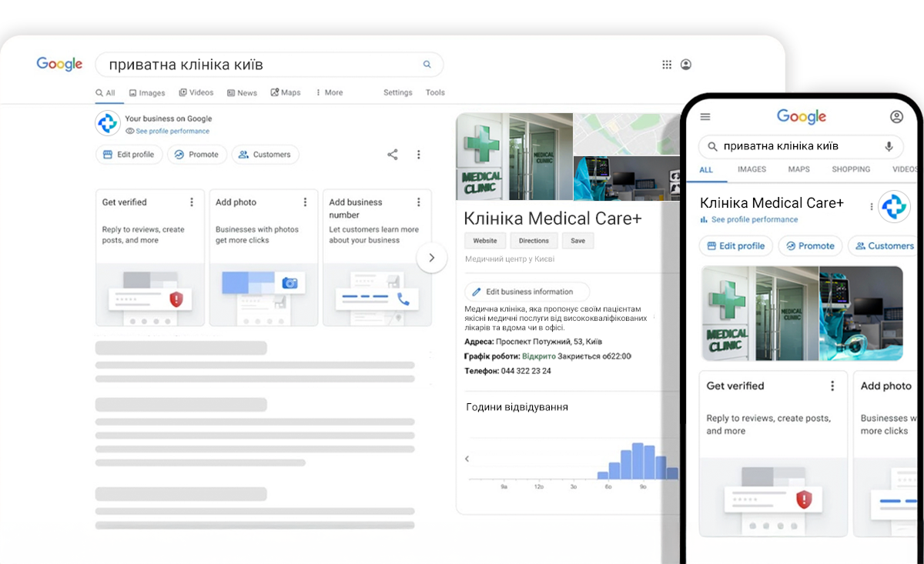Screen dimensions: 924x564
Task: Select the MAPS tab on mobile
Action: coord(798,169)
